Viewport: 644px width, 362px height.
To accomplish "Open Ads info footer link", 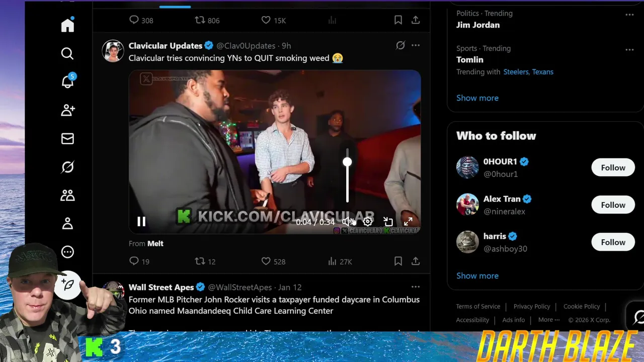I will point(514,320).
